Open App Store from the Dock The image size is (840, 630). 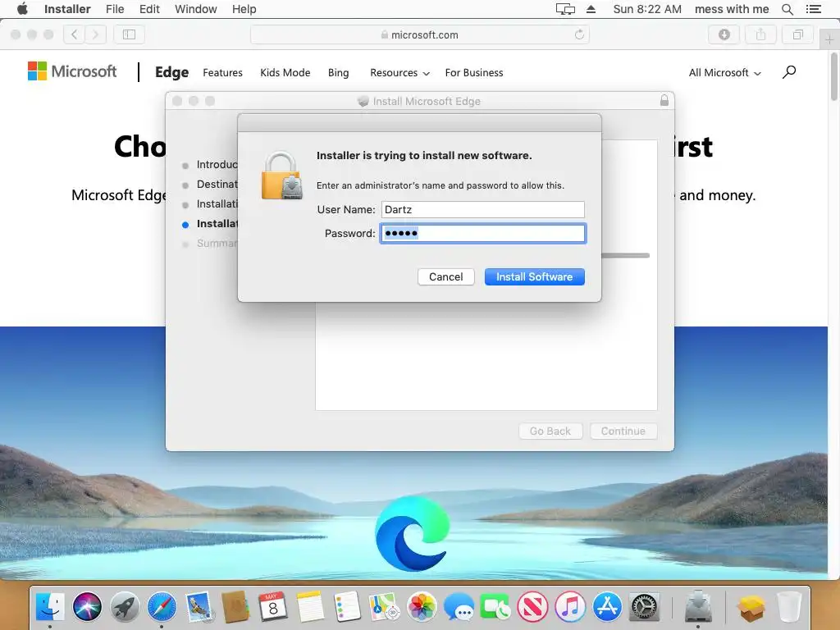coord(607,607)
